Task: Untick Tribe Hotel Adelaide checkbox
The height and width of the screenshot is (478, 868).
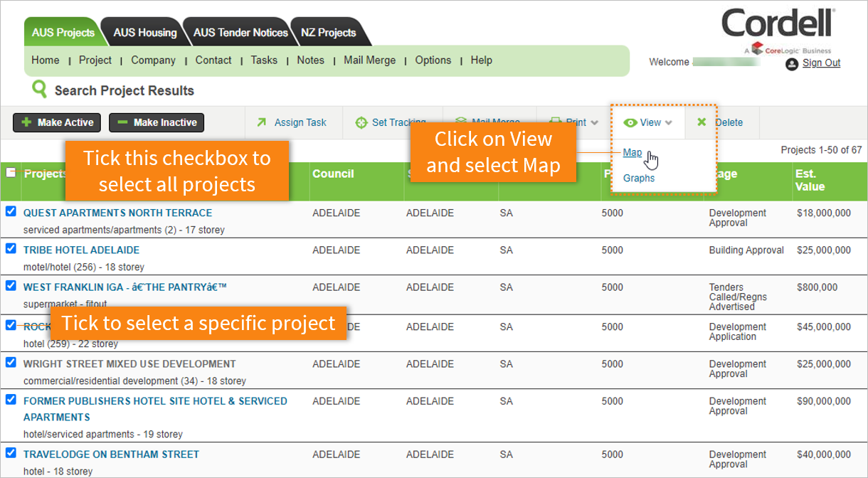Action: click(x=11, y=248)
